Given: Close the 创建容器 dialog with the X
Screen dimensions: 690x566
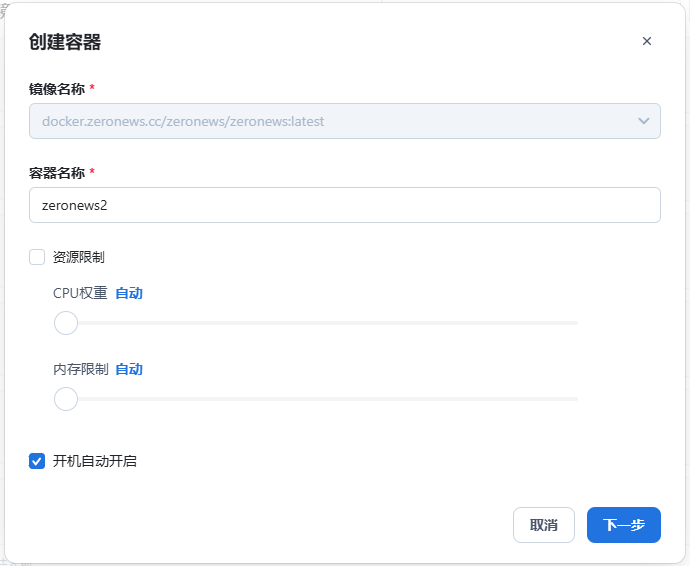Looking at the screenshot, I should [x=646, y=41].
